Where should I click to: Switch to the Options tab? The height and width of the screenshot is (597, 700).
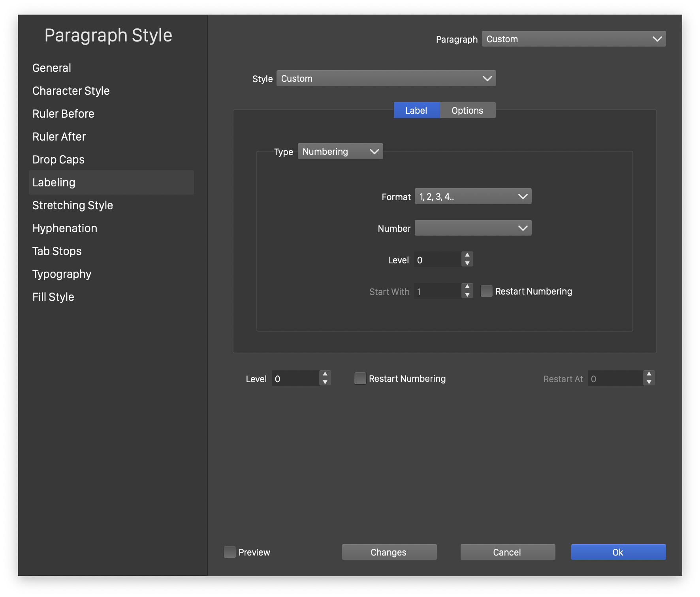coord(467,111)
